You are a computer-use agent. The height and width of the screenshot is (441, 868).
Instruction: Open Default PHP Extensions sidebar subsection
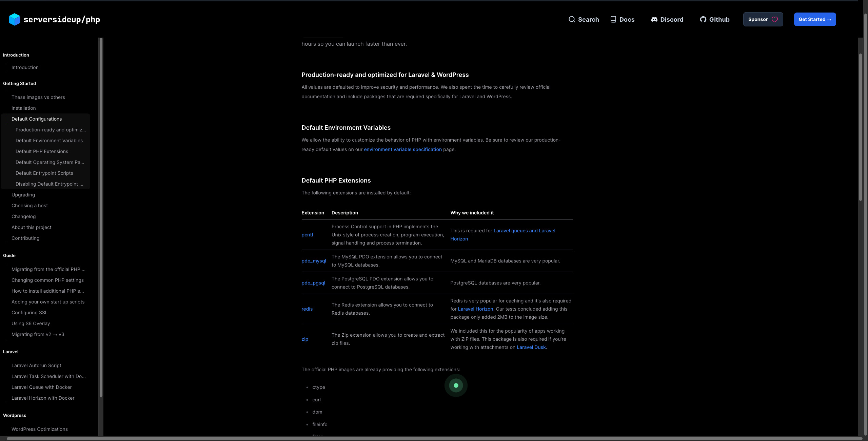(x=42, y=151)
